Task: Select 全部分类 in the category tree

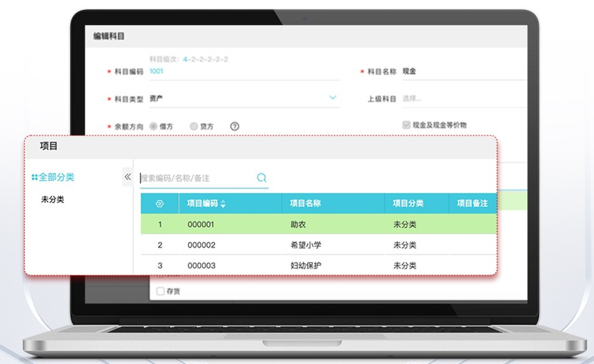Action: coord(56,177)
